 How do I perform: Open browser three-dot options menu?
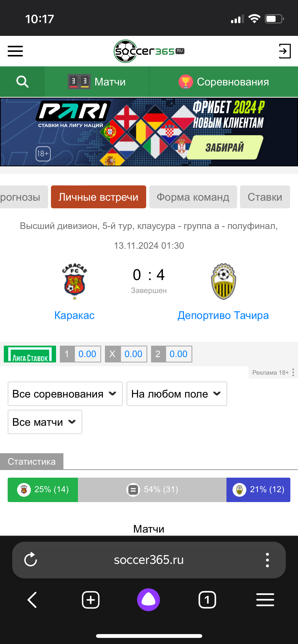(267, 560)
